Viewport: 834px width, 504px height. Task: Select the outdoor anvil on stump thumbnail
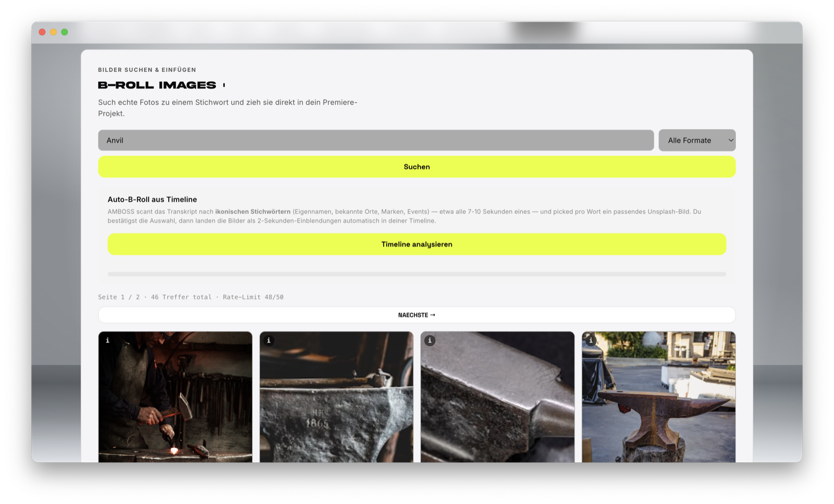click(x=658, y=397)
